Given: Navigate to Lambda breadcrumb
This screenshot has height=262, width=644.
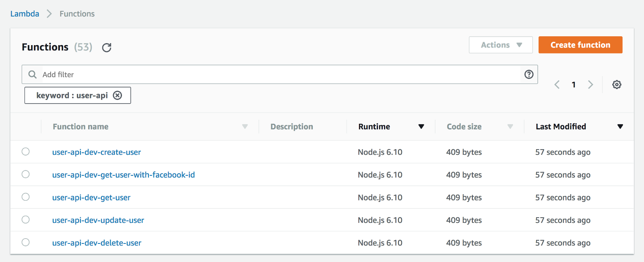Looking at the screenshot, I should (25, 14).
